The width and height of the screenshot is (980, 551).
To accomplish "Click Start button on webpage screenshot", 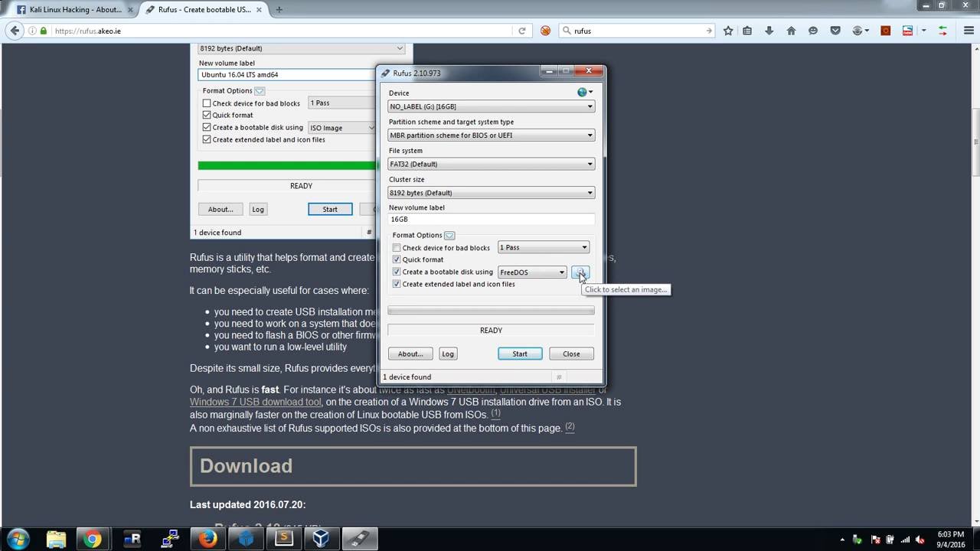I will click(x=330, y=209).
